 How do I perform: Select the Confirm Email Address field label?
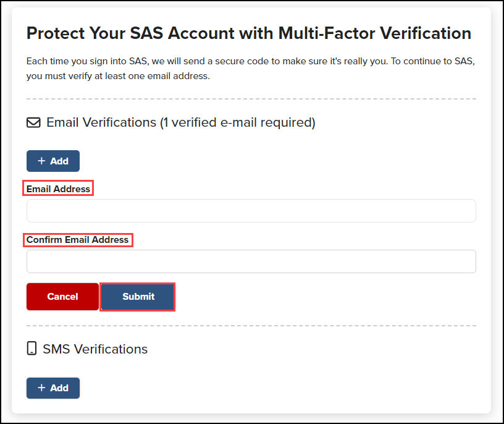[78, 240]
